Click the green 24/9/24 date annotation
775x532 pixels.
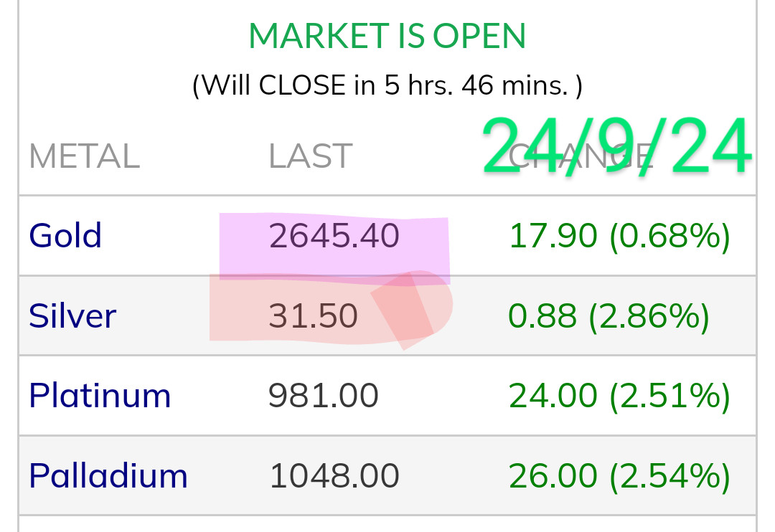tap(616, 148)
